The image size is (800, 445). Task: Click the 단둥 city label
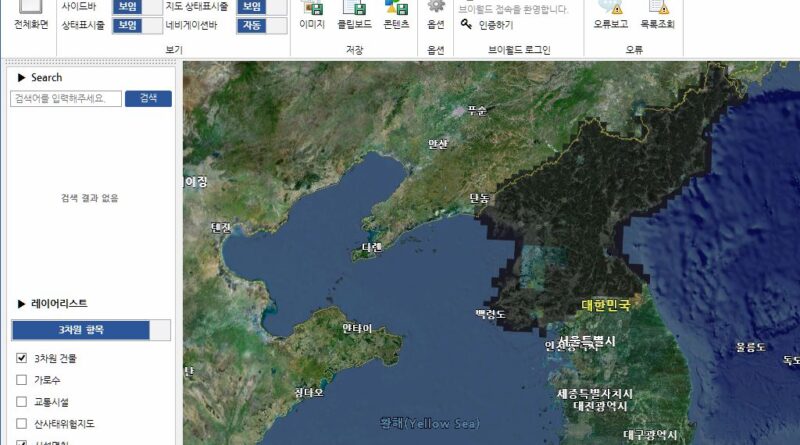pyautogui.click(x=479, y=199)
